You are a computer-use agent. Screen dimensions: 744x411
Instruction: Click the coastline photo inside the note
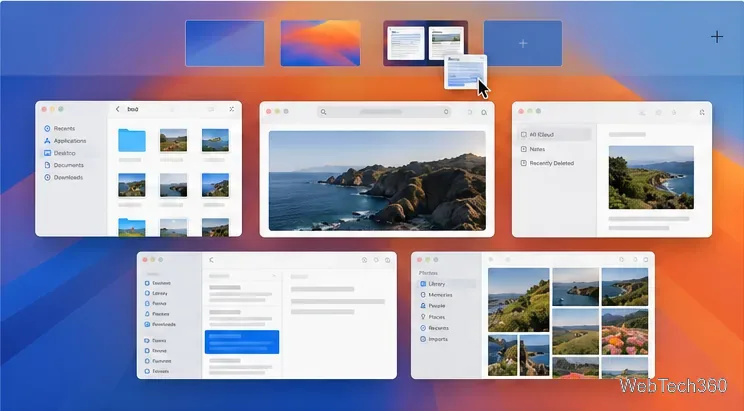click(651, 177)
